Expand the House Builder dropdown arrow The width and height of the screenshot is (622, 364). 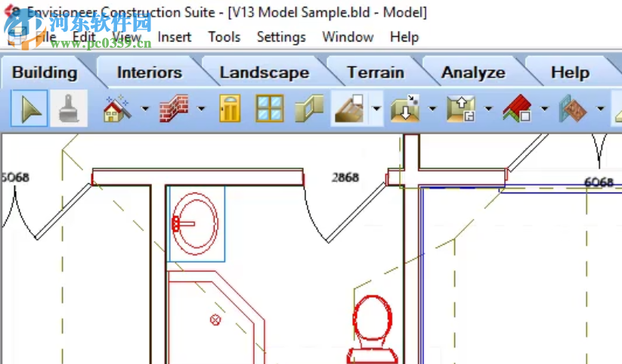click(x=145, y=108)
